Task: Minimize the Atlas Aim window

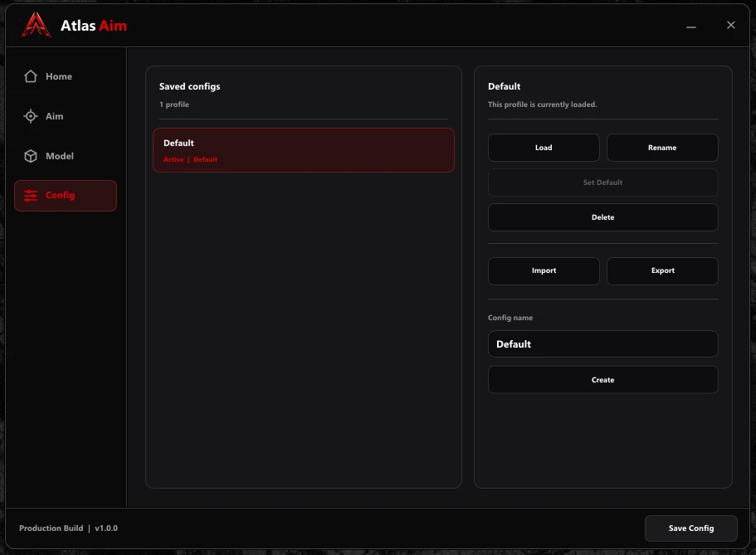Action: [691, 27]
